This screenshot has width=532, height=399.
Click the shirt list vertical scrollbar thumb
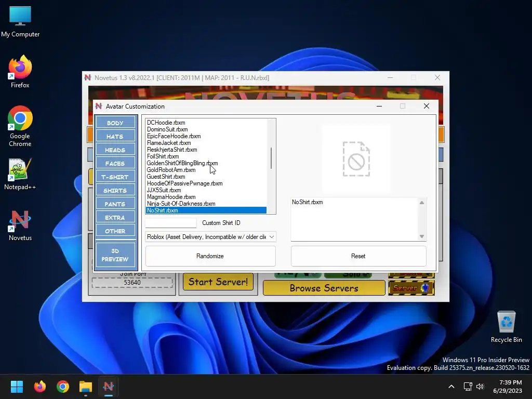271,158
